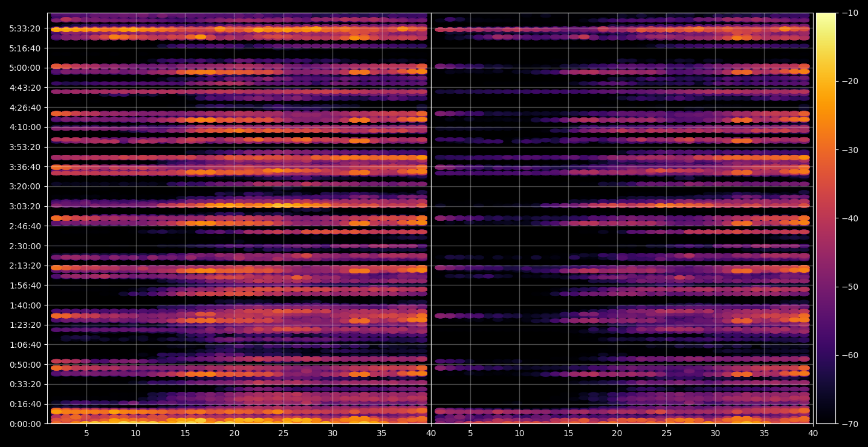Click the 1:23:20 y-axis tick label
Screen dimensions: 868x447
(26, 325)
